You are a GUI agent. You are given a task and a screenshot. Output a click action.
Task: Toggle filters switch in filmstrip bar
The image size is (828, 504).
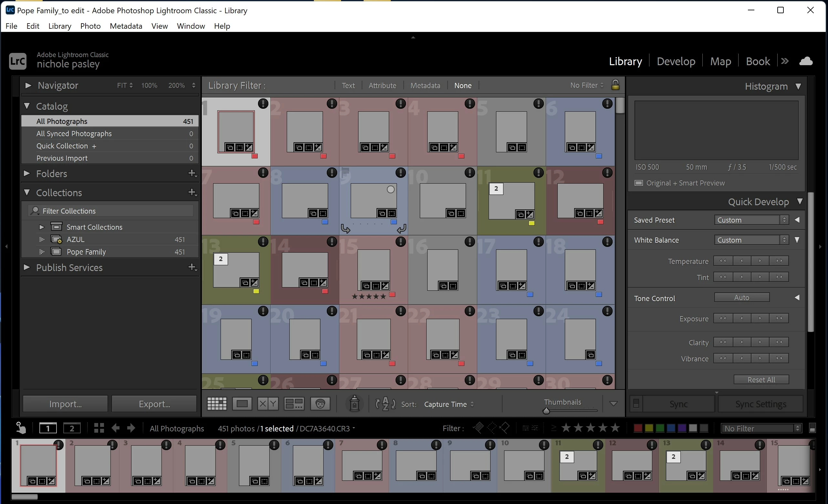point(812,428)
